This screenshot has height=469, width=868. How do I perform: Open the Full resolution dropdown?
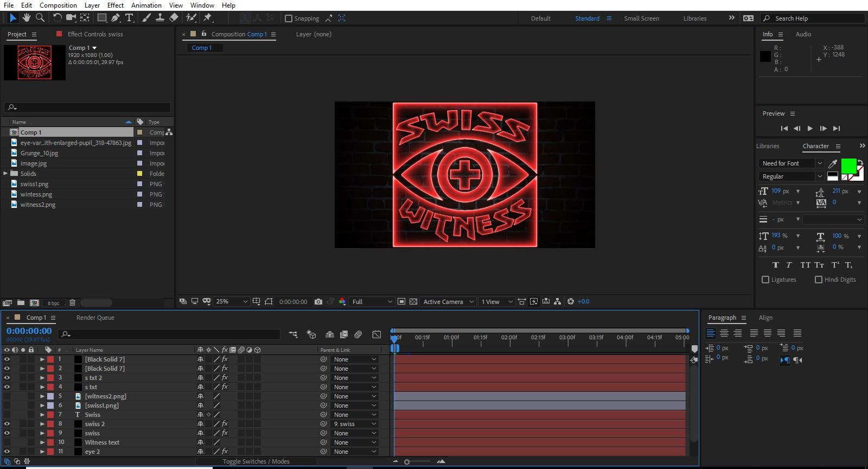(x=372, y=301)
